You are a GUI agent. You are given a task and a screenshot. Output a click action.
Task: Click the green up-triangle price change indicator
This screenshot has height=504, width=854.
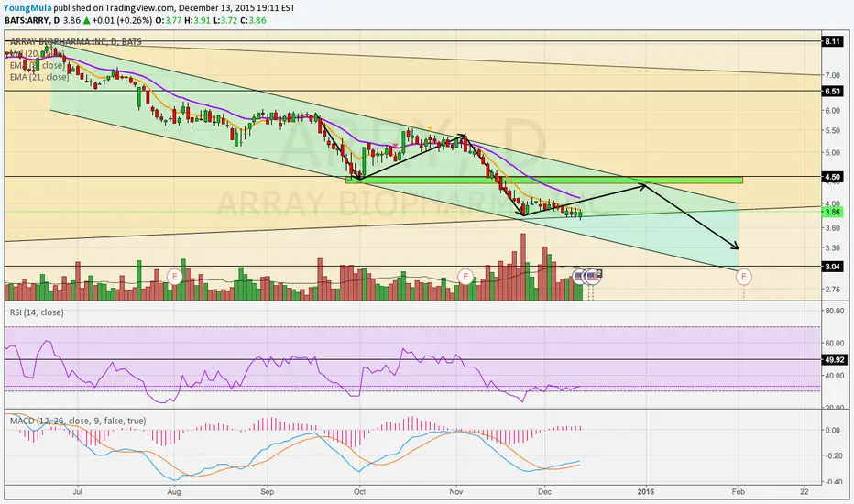pos(86,21)
